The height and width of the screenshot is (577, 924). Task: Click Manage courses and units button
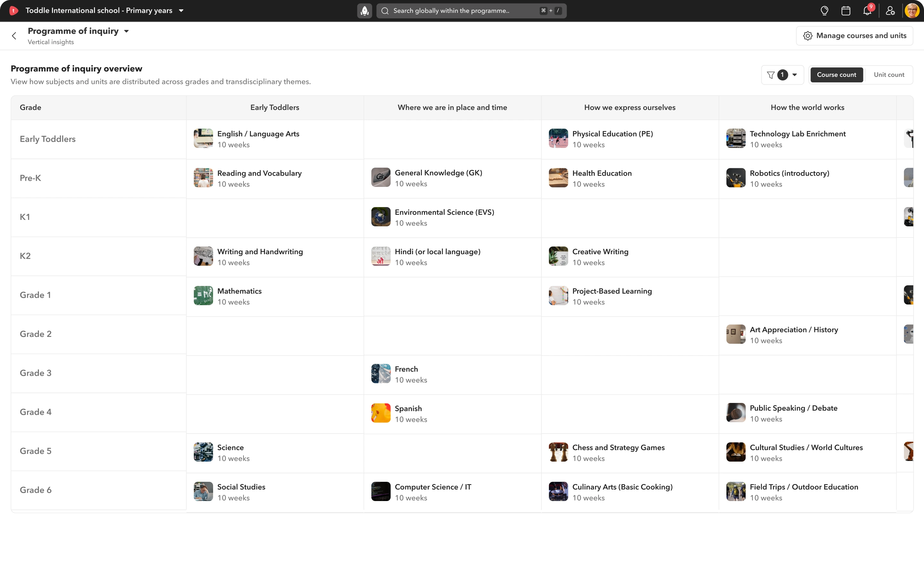(x=854, y=36)
